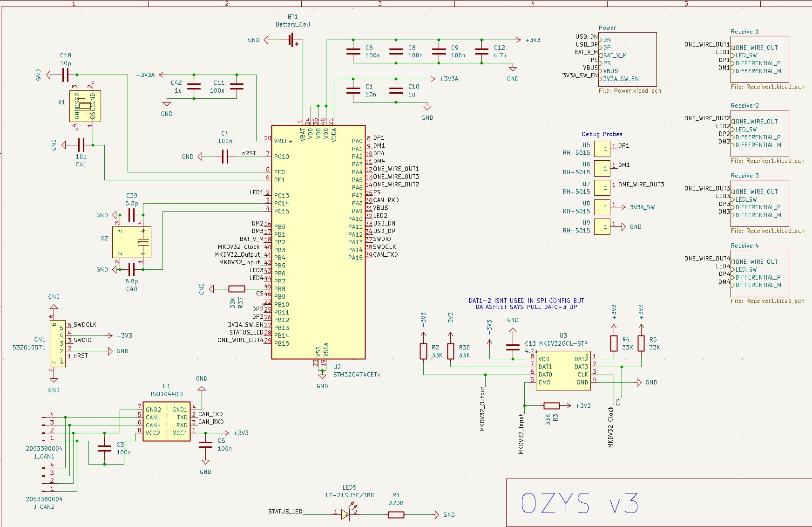Select the CN1 532610571 connector symbol
This screenshot has width=812, height=527.
coord(57,343)
